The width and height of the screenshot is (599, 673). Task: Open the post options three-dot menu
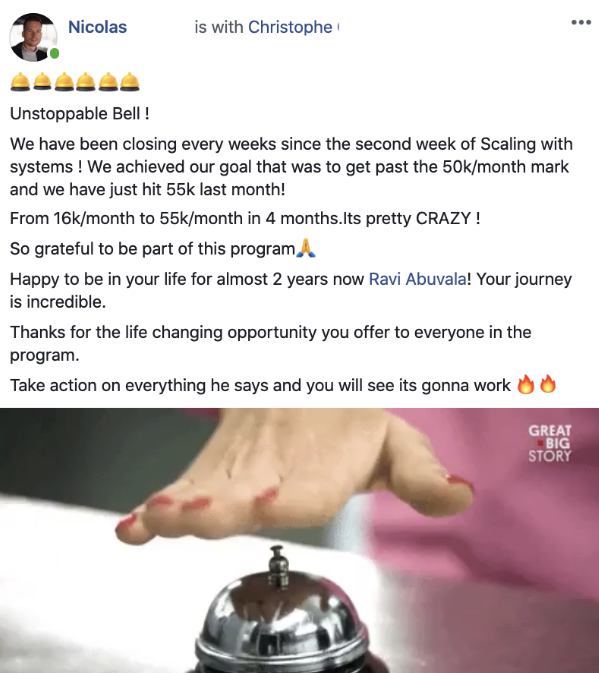pyautogui.click(x=581, y=22)
